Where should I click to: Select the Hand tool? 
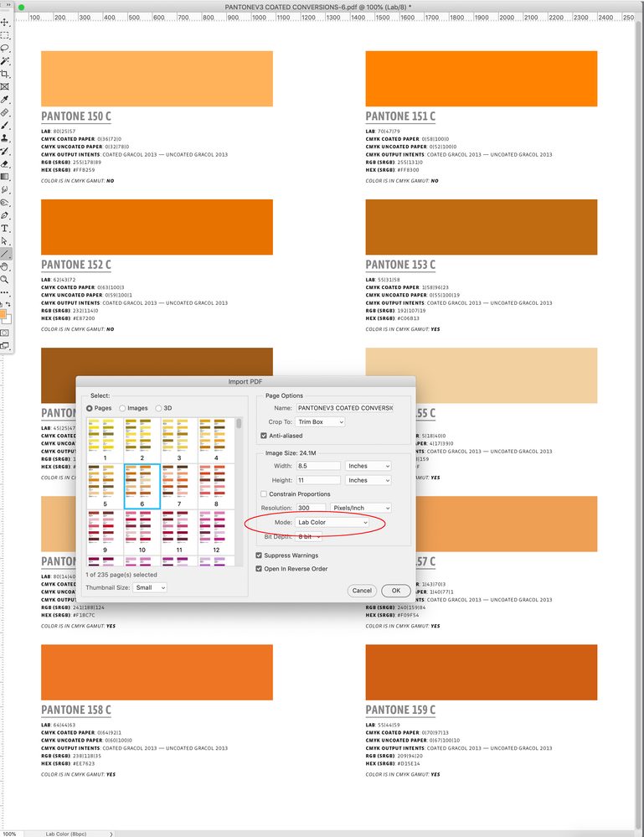pyautogui.click(x=5, y=266)
